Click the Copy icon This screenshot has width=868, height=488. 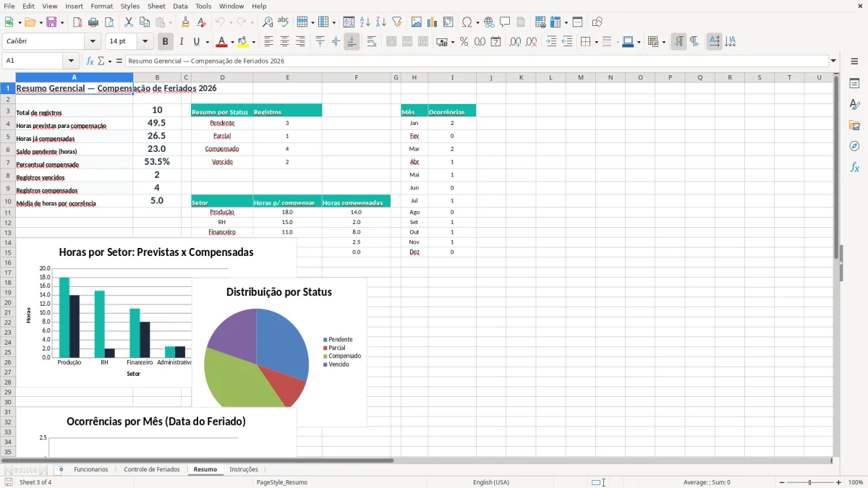point(144,22)
